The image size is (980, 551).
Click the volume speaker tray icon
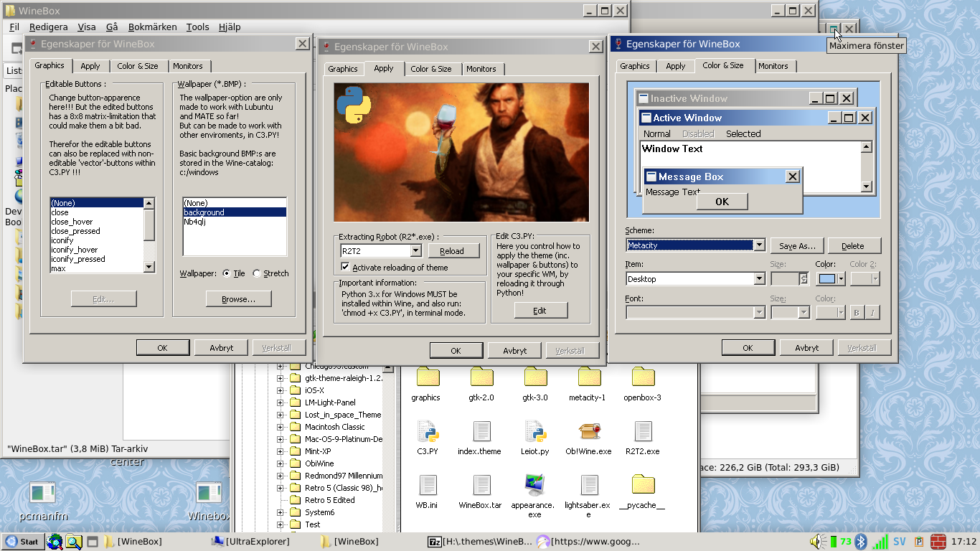click(x=818, y=541)
